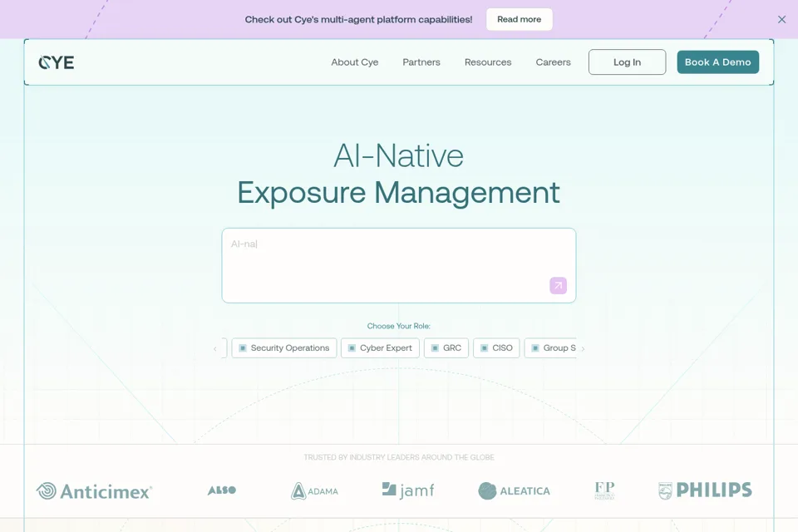Click the CYE logo in header
The height and width of the screenshot is (532, 798).
coord(57,62)
